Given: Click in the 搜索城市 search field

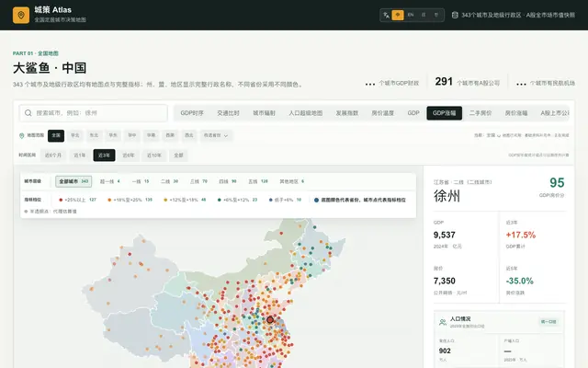Looking at the screenshot, I should tap(94, 112).
